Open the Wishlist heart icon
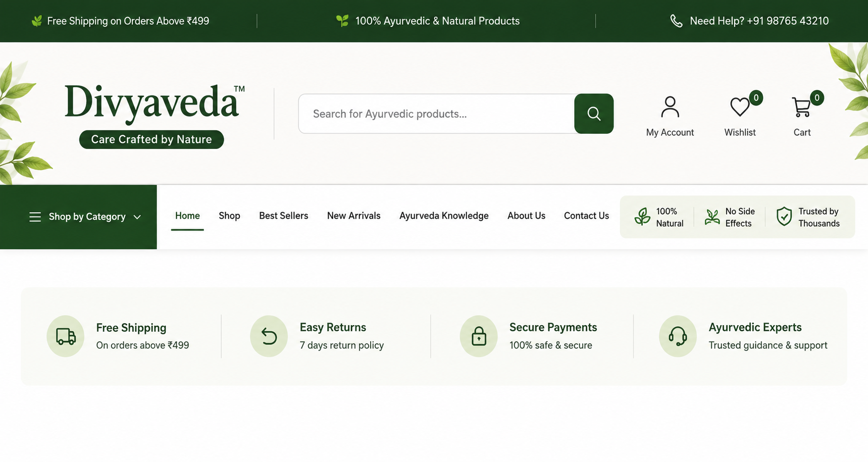868x462 pixels. click(x=740, y=107)
